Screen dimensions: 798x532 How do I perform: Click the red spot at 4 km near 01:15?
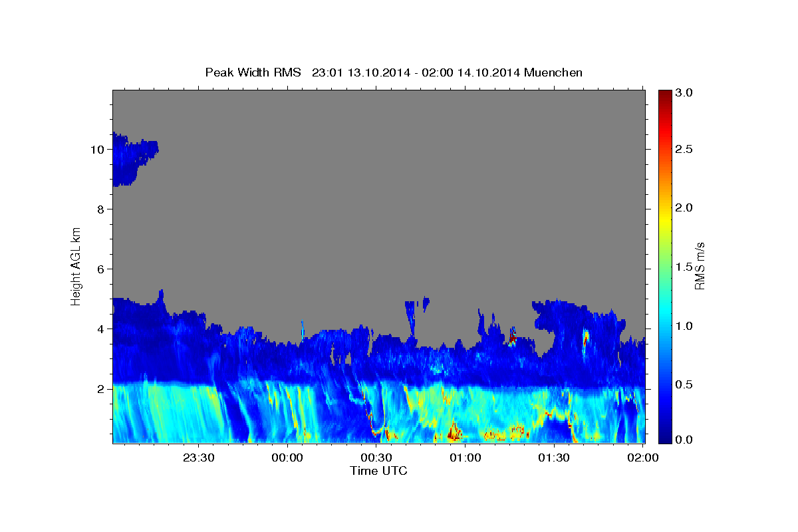coord(512,336)
